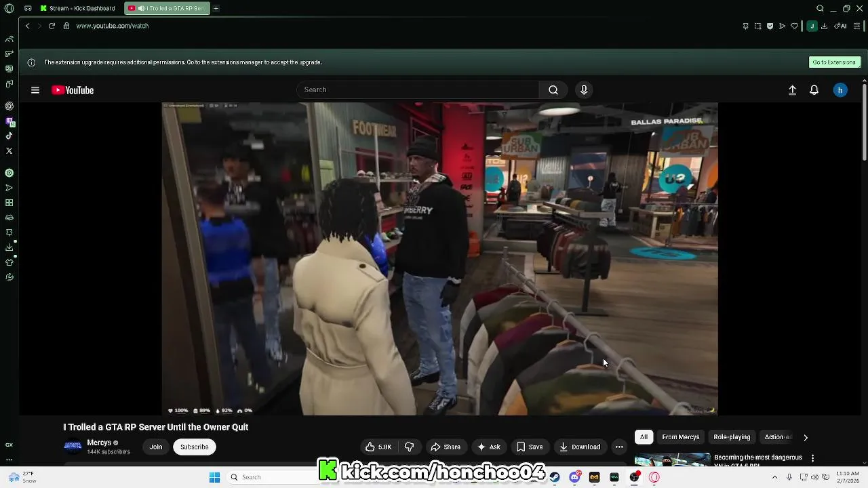The height and width of the screenshot is (488, 868).
Task: Start voice search with microphone icon
Action: [584, 89]
